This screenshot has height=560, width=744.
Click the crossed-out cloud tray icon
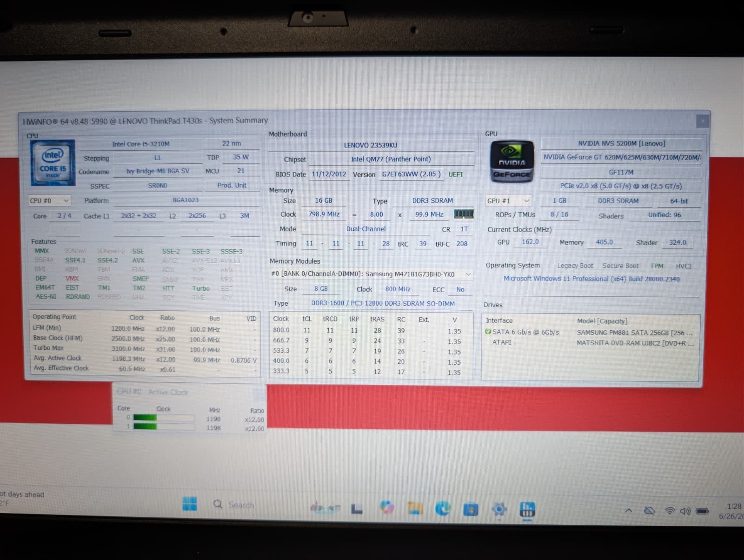pyautogui.click(x=649, y=511)
